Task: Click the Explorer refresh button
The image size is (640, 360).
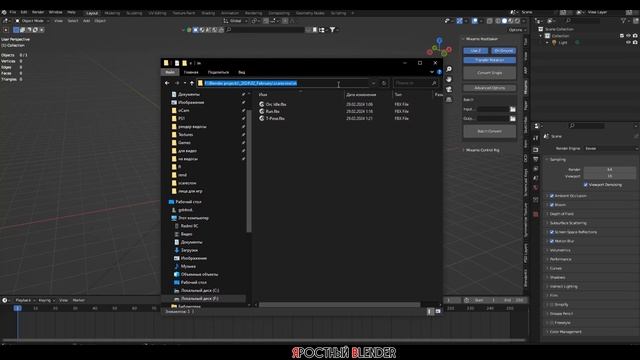Action: click(x=384, y=83)
